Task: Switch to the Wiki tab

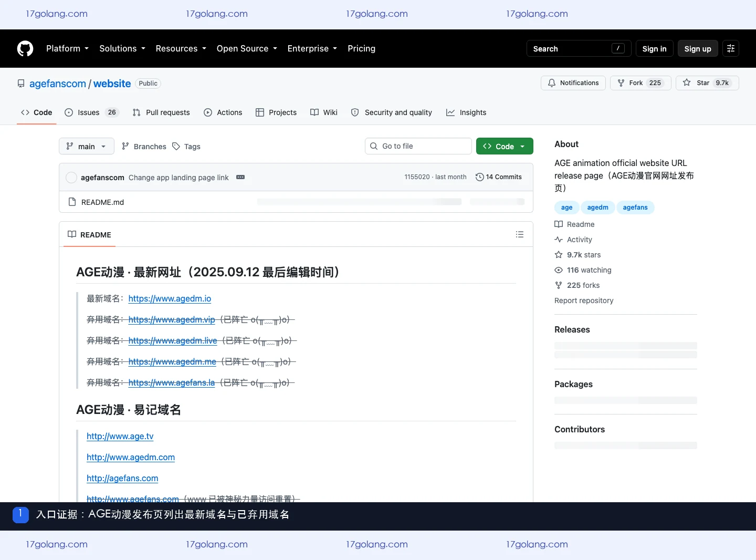Action: 324,112
